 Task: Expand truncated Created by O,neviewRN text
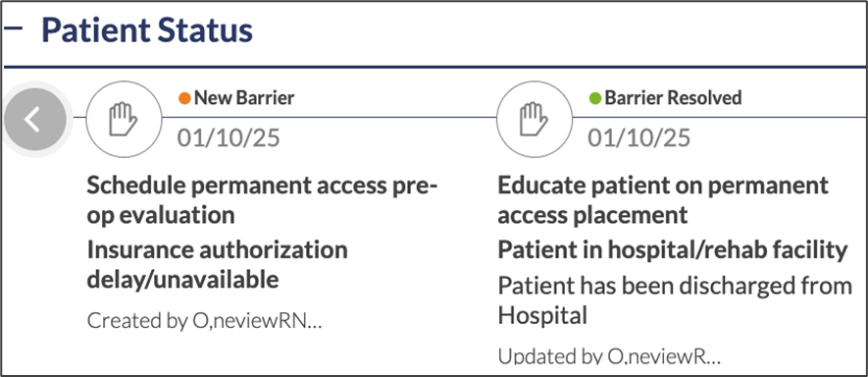point(204,320)
